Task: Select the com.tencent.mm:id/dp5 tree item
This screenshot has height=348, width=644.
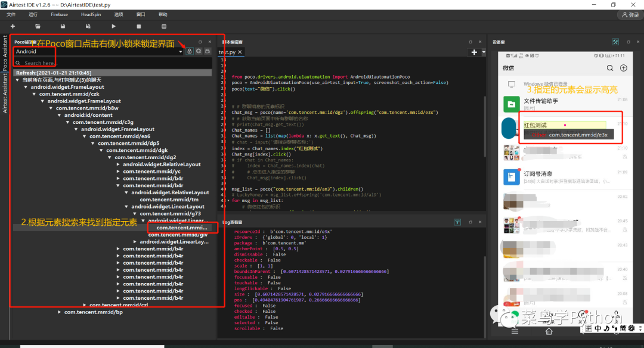Action: pyautogui.click(x=129, y=143)
